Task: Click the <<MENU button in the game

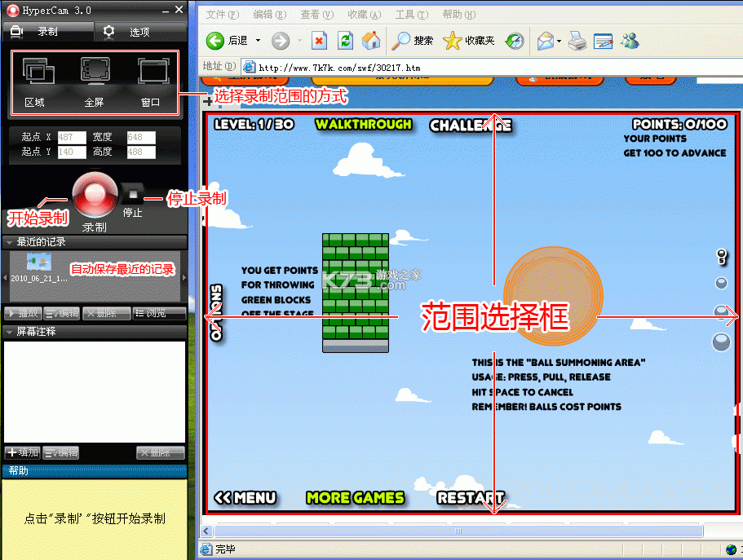Action: pyautogui.click(x=245, y=497)
